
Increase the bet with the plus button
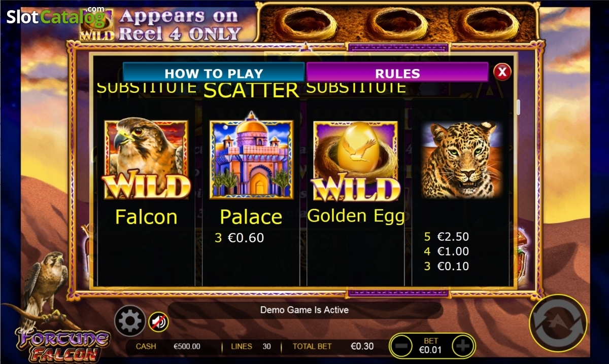463,346
